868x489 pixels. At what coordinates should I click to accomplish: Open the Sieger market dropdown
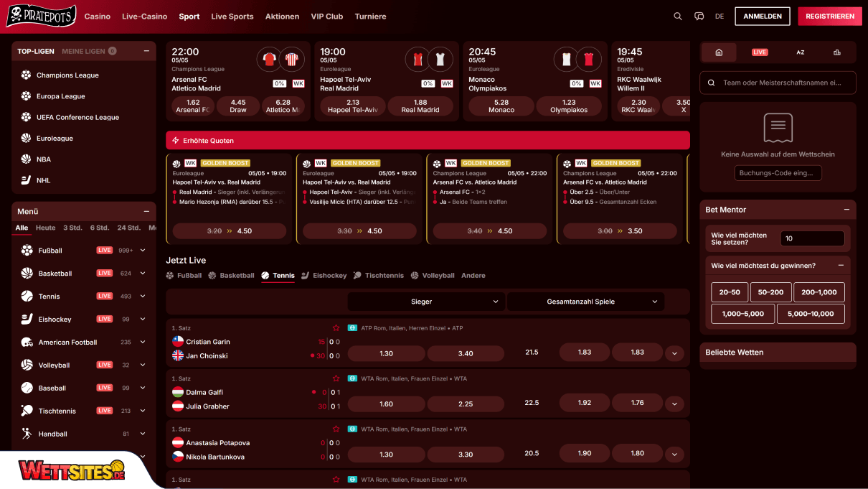point(426,302)
